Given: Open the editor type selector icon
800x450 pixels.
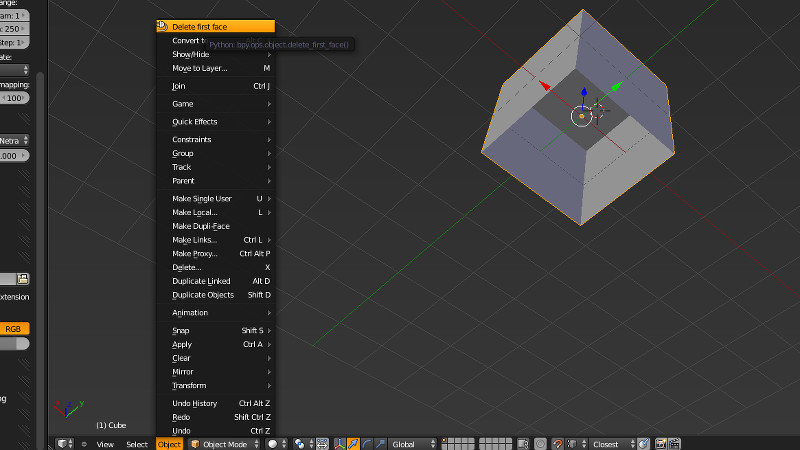Looking at the screenshot, I should tap(65, 444).
